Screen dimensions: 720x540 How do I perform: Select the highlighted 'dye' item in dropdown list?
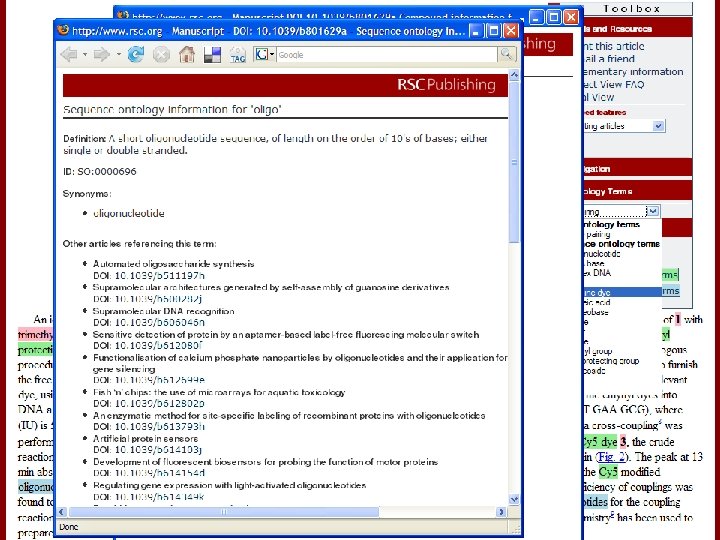[x=622, y=292]
